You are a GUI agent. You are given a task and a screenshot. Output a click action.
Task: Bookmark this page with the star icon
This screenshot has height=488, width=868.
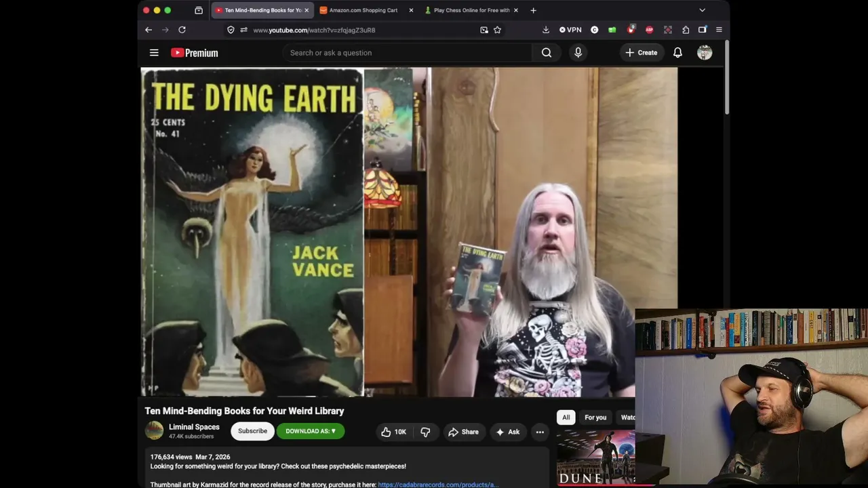tap(497, 30)
